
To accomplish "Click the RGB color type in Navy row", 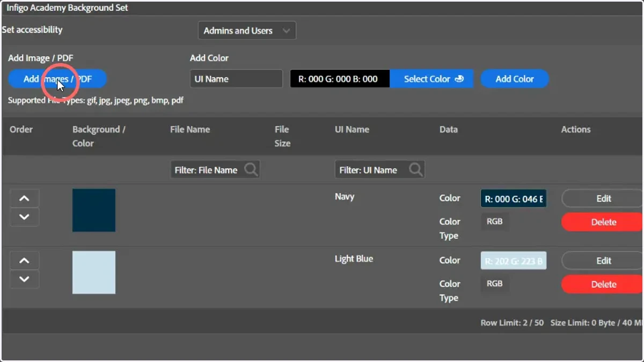I will click(x=494, y=221).
